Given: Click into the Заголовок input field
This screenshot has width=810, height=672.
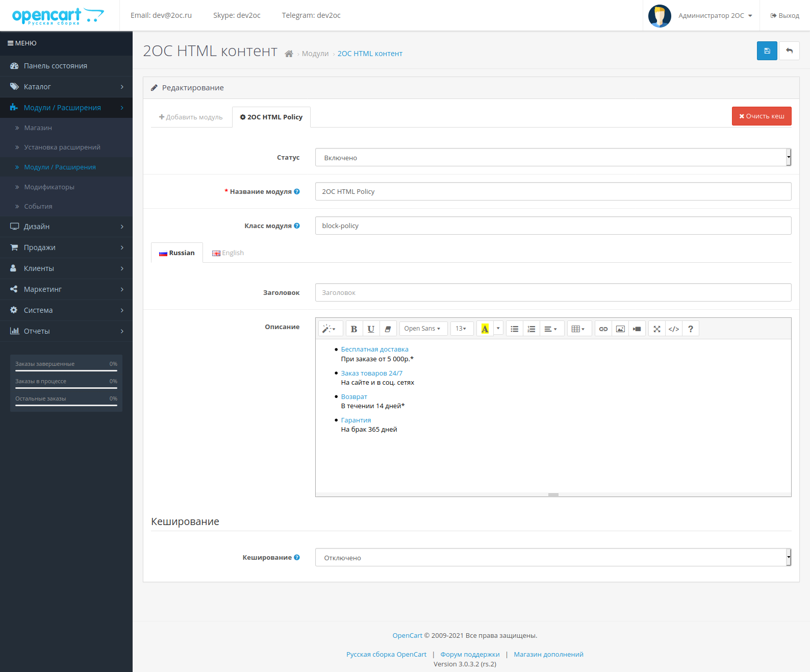Looking at the screenshot, I should pos(553,293).
